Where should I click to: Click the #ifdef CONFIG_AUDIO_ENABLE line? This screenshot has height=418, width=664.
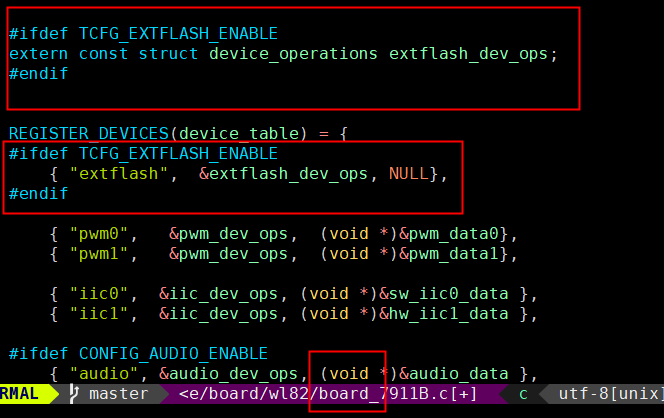click(x=138, y=354)
